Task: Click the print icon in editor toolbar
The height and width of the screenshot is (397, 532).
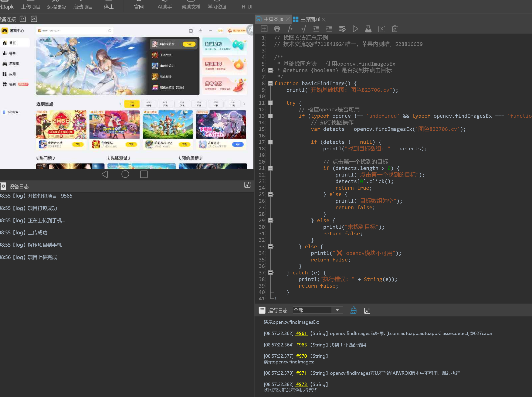Action: [277, 29]
